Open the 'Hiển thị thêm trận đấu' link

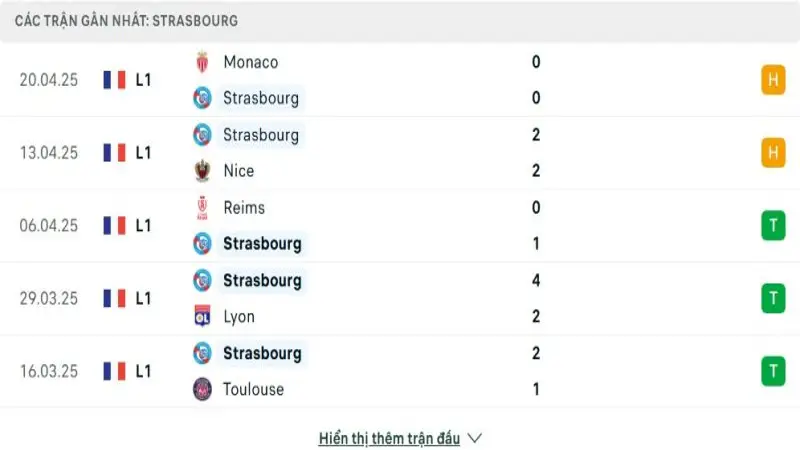pyautogui.click(x=389, y=438)
